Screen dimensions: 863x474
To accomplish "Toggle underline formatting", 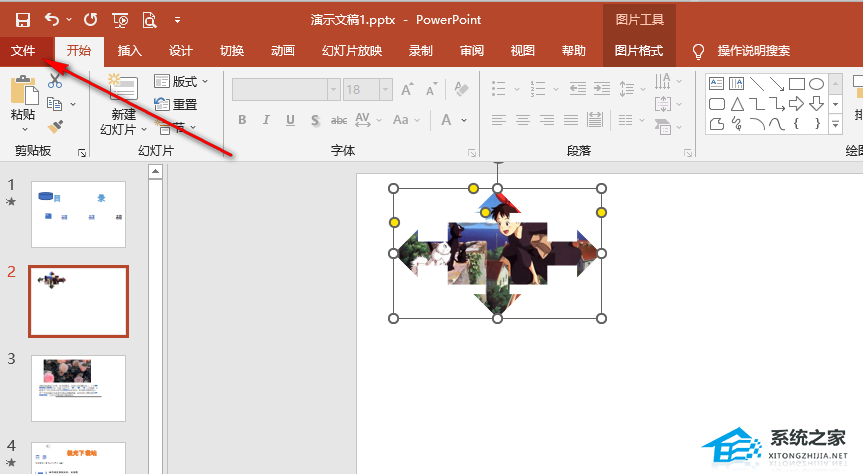I will [x=291, y=120].
